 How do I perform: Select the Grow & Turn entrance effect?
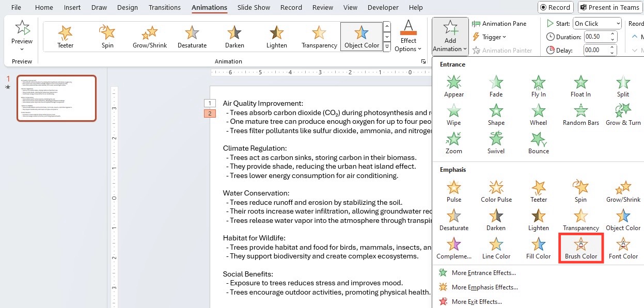pyautogui.click(x=623, y=115)
